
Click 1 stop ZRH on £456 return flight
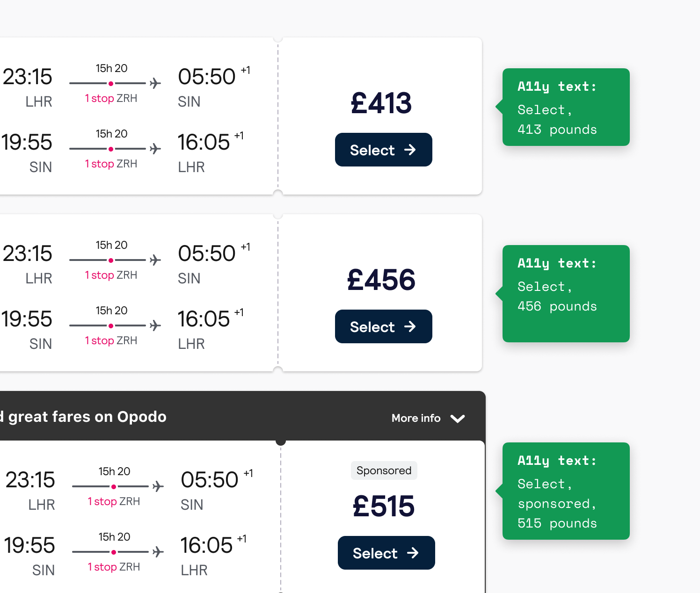(111, 340)
